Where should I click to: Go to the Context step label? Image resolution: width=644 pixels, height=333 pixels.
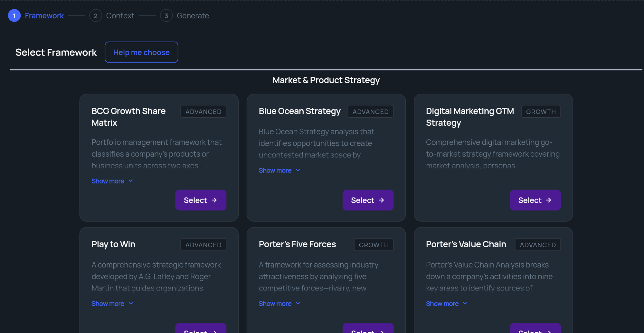pos(120,15)
